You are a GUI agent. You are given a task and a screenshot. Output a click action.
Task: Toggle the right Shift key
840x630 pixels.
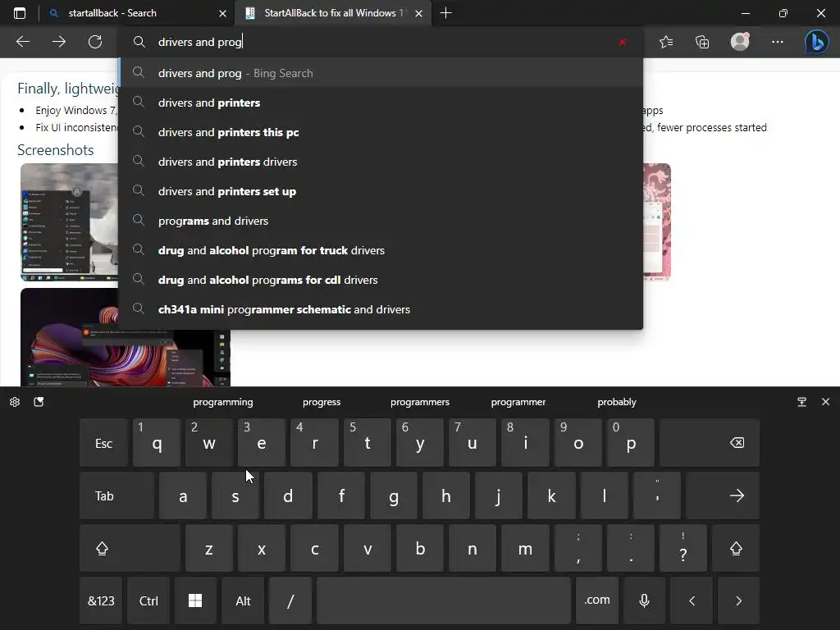click(x=736, y=548)
